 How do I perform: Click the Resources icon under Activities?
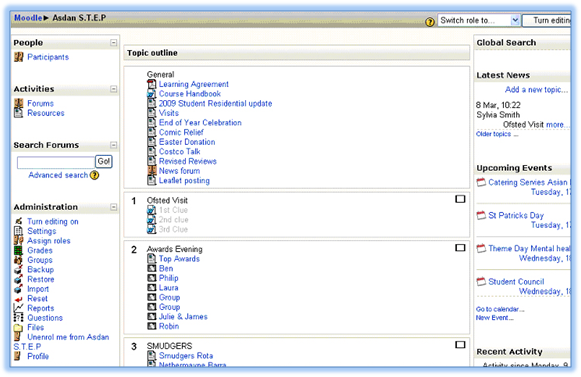point(19,113)
